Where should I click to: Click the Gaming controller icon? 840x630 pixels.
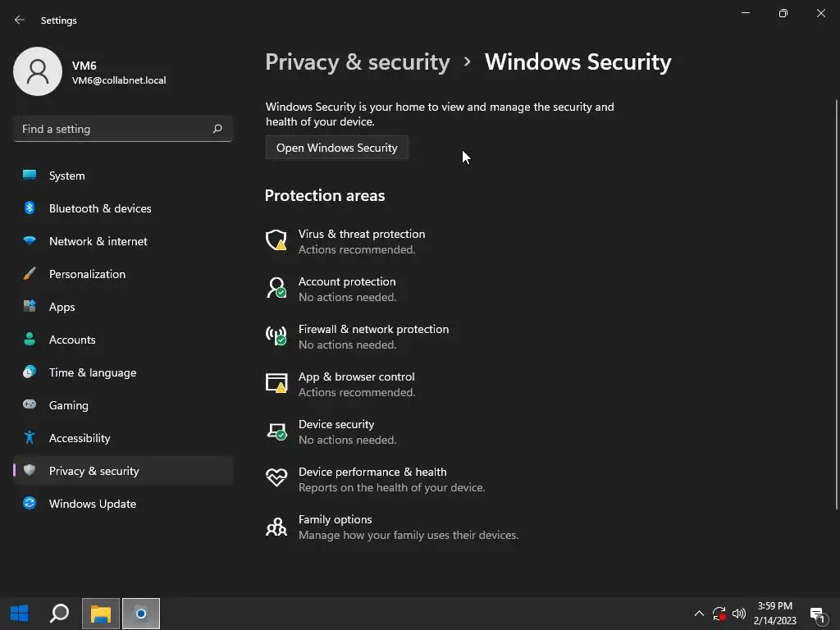[x=30, y=404]
